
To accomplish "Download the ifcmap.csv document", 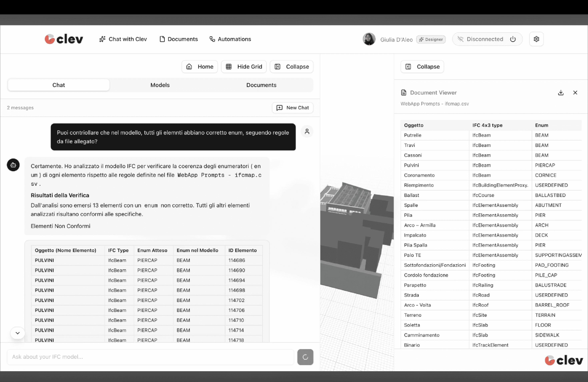I will point(561,93).
